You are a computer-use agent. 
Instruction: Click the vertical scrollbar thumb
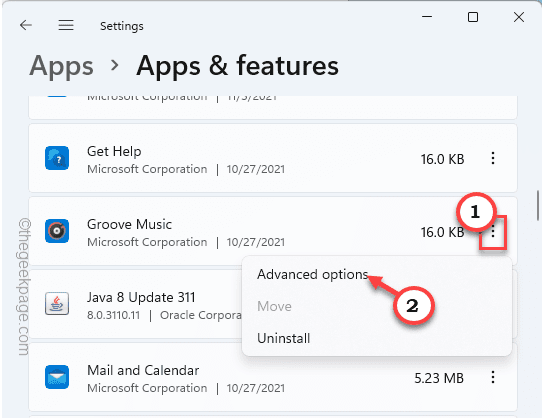pyautogui.click(x=538, y=205)
